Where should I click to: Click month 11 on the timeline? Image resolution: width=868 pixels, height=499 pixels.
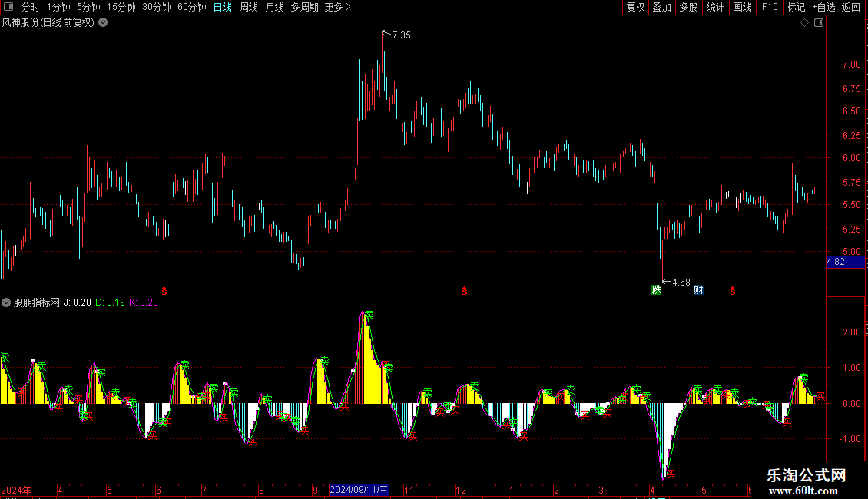click(409, 490)
